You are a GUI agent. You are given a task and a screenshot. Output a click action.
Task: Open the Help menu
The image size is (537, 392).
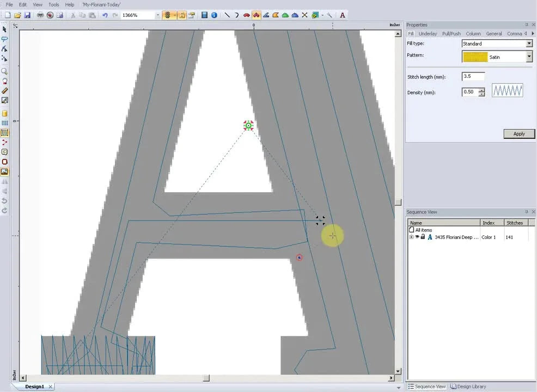point(70,5)
